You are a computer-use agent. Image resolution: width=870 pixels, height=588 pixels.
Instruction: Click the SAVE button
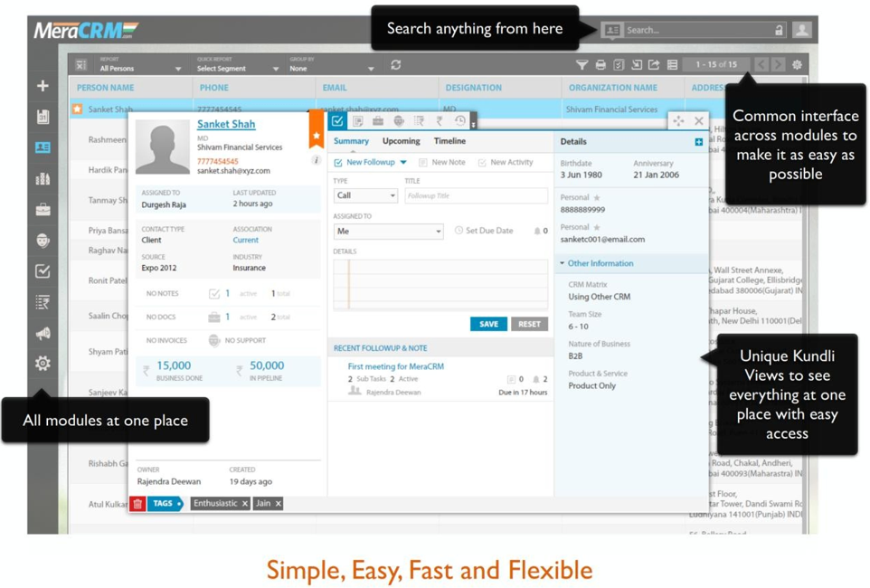488,324
